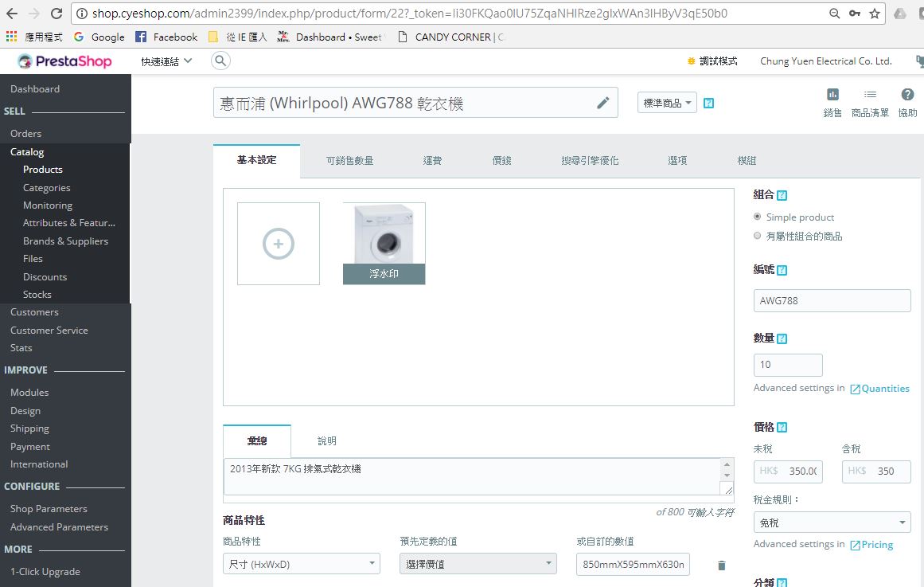Viewport: 924px width, 587px height.
Task: Open the Apps grid bookmark
Action: click(34, 37)
